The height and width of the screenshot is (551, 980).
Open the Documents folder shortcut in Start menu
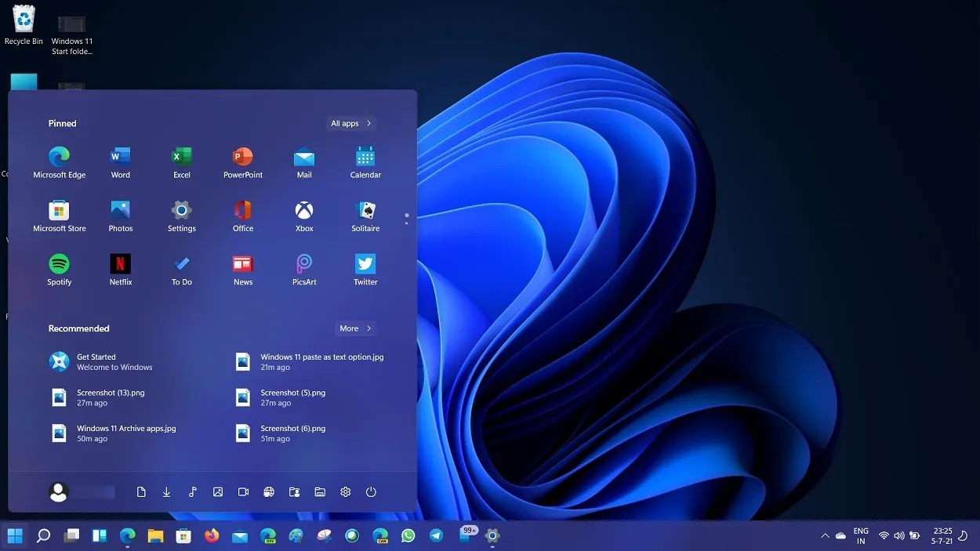(141, 491)
